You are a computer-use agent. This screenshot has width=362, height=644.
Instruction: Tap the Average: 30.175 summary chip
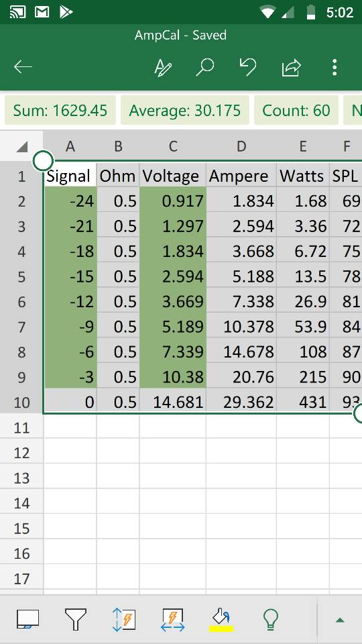(185, 110)
